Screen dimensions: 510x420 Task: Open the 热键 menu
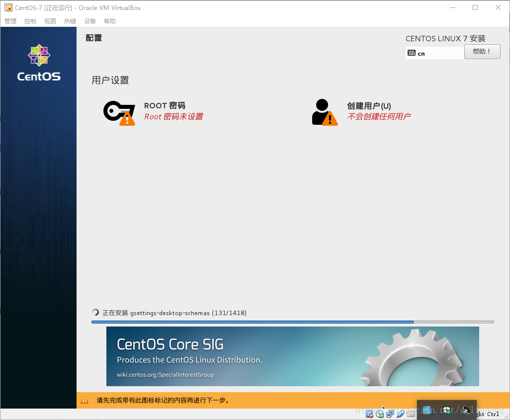point(70,21)
